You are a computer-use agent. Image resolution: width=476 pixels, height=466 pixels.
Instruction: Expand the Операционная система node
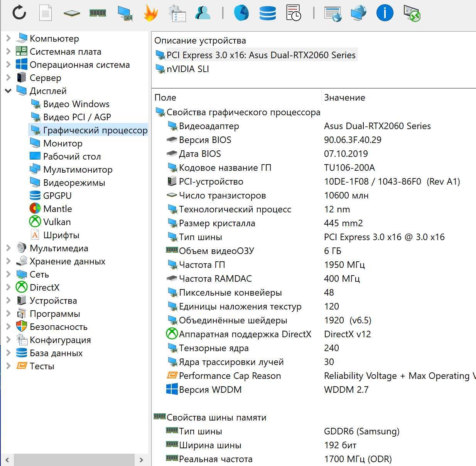[8, 65]
